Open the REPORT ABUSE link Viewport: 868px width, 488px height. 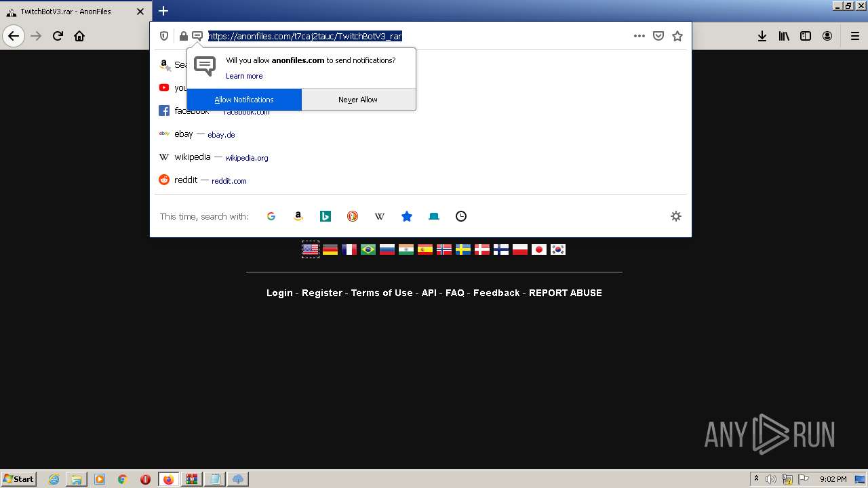[566, 293]
